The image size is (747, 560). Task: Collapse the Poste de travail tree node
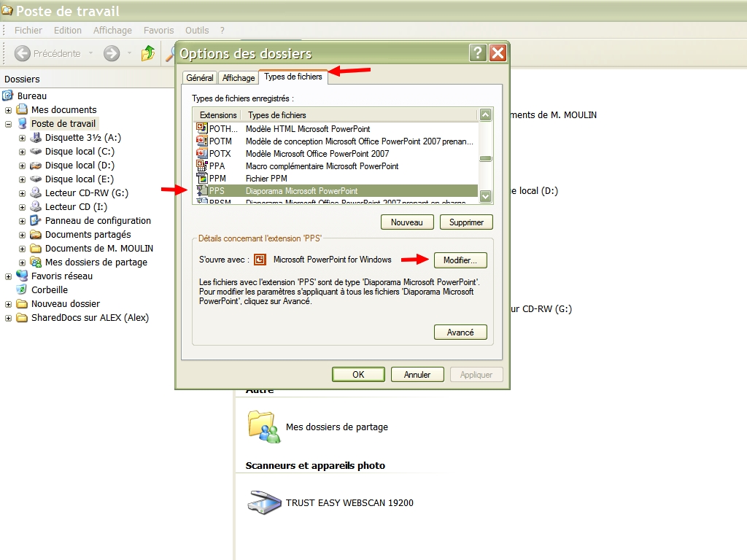(9, 124)
